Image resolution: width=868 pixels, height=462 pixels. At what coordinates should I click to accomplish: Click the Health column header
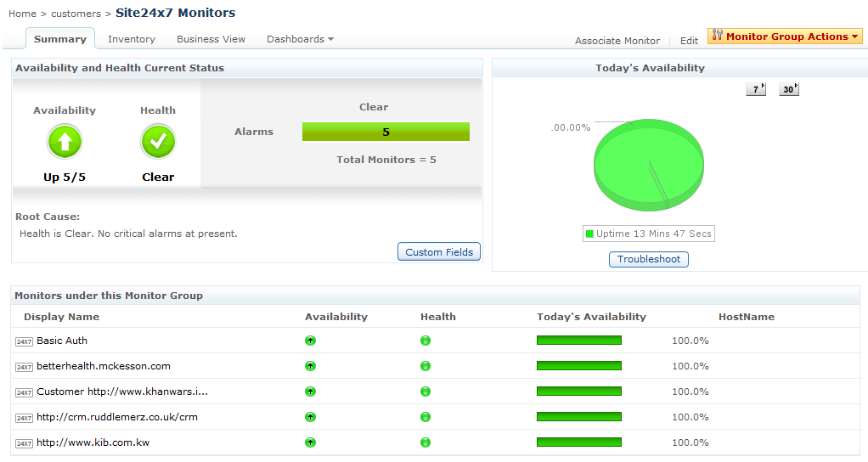[x=438, y=317]
